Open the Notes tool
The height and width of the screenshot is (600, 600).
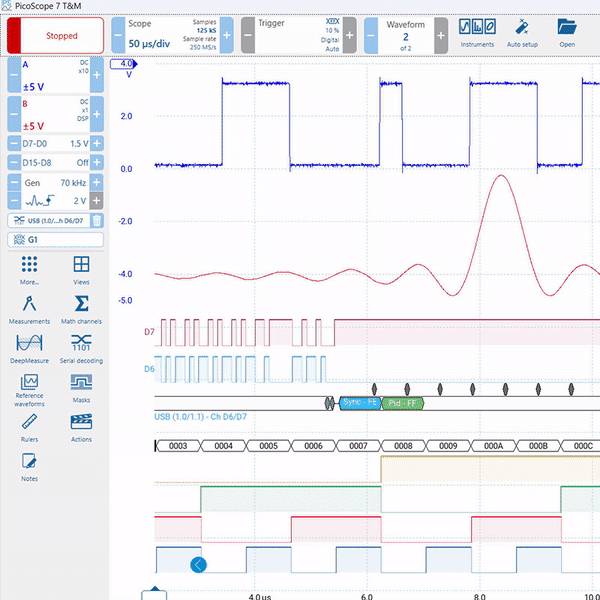coord(29,467)
